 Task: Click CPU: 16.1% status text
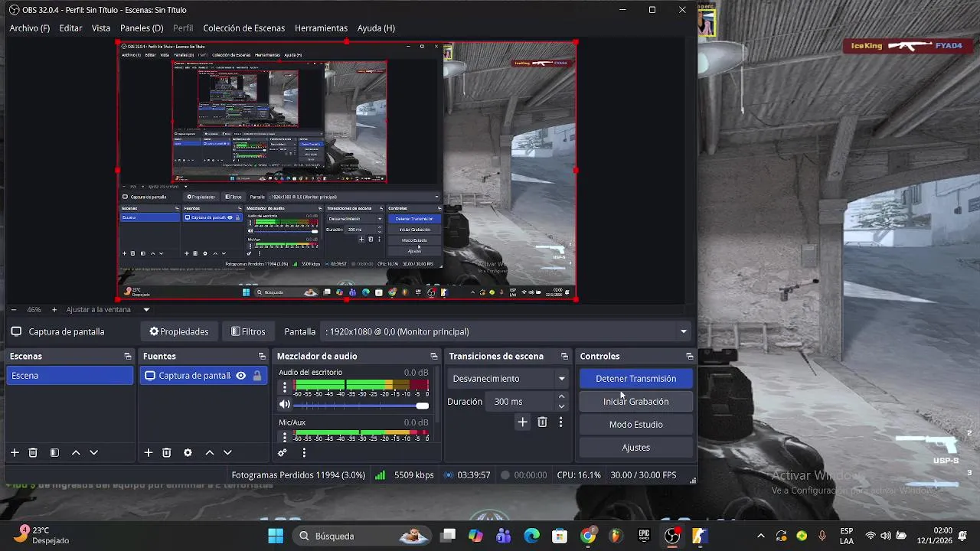(x=579, y=475)
